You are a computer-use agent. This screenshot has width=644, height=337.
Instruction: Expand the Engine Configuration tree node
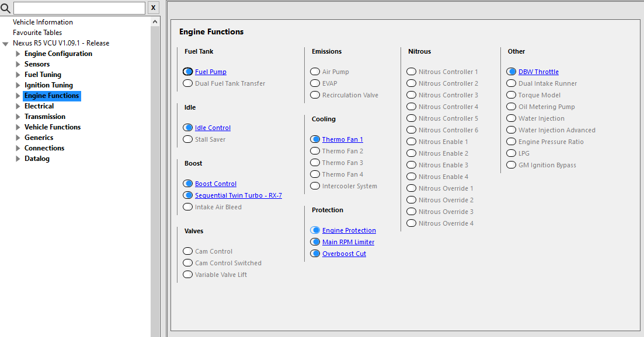pyautogui.click(x=18, y=54)
